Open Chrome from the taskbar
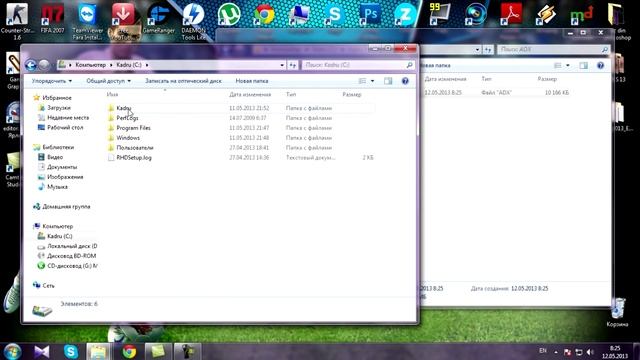Image resolution: width=640 pixels, height=360 pixels. 129,351
